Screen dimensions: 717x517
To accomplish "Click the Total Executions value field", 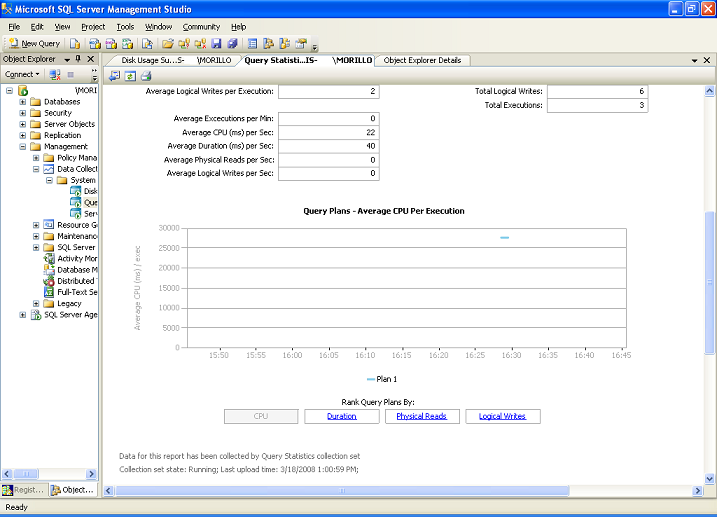I will [597, 105].
